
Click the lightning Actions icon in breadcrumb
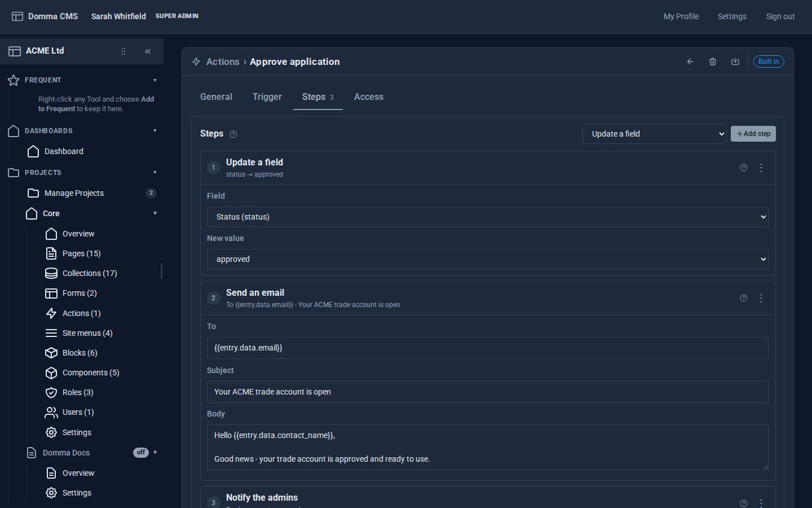[196, 62]
